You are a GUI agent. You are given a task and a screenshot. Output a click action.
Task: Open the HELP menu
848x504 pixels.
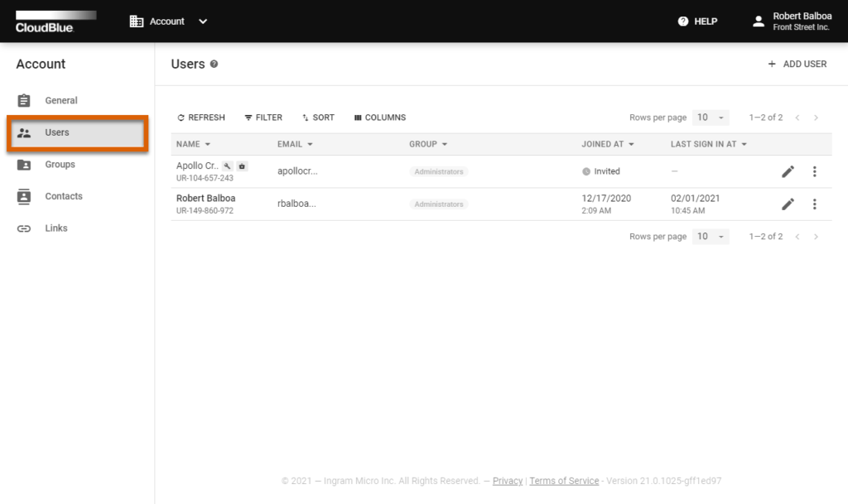click(696, 21)
